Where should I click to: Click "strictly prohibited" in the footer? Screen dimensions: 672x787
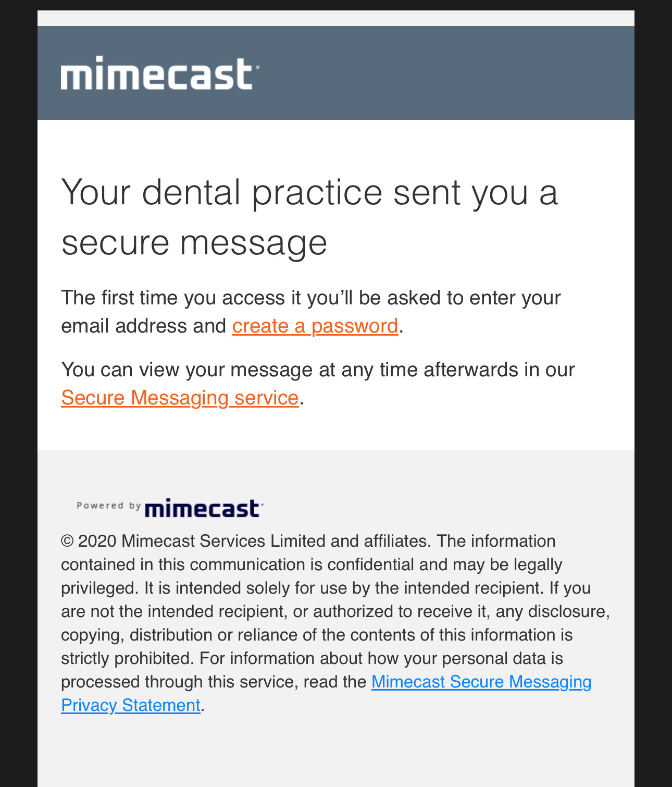[x=127, y=658]
